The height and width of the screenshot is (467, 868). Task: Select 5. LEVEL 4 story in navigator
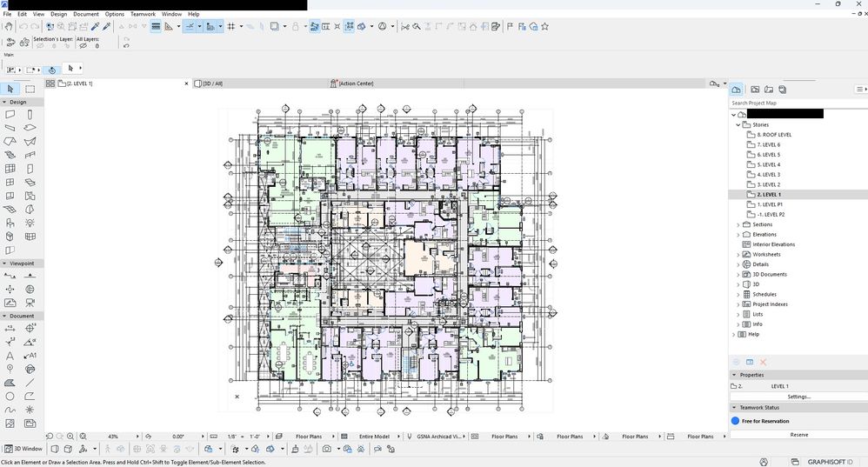point(768,164)
